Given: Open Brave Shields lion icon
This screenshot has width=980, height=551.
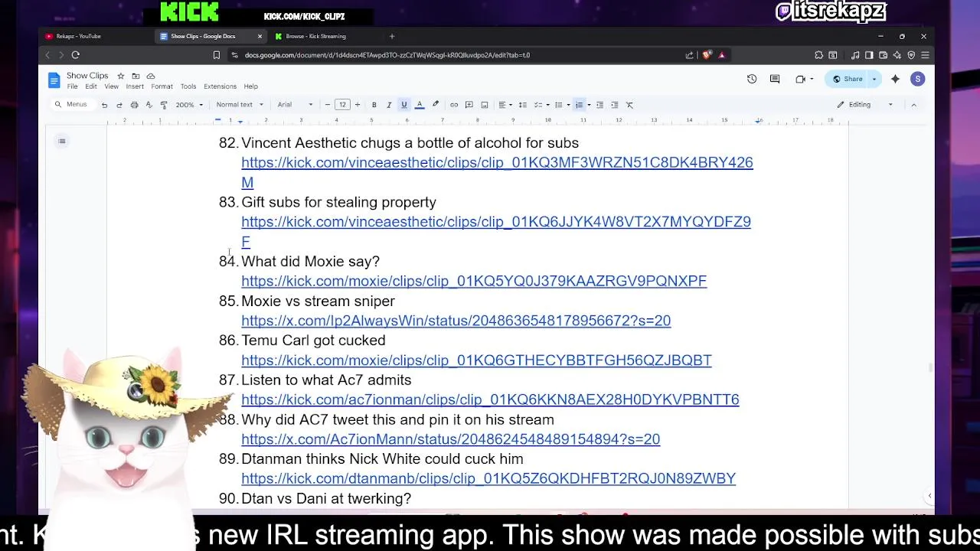Looking at the screenshot, I should tap(707, 55).
